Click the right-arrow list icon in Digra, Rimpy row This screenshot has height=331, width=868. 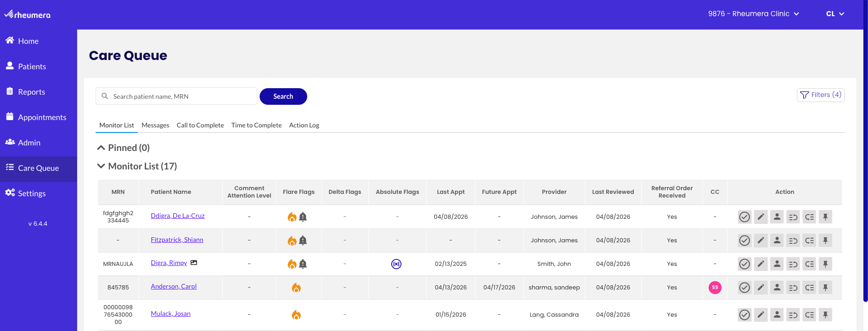(x=793, y=264)
